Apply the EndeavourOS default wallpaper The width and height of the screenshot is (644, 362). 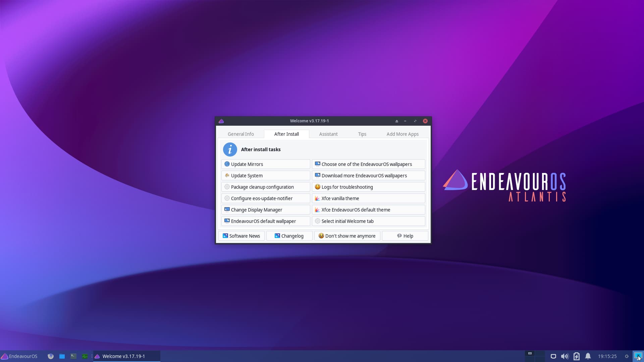click(x=266, y=221)
